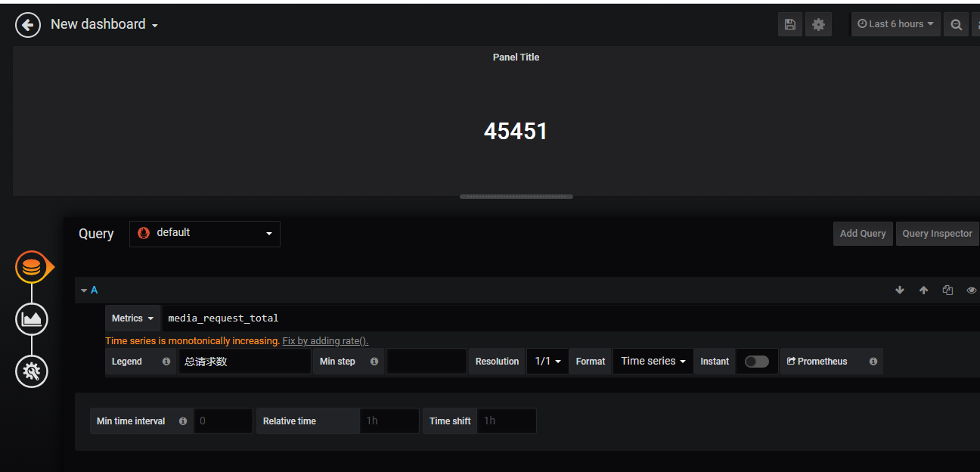The width and height of the screenshot is (980, 472).
Task: Show Legend info tooltip icon
Action: (166, 362)
